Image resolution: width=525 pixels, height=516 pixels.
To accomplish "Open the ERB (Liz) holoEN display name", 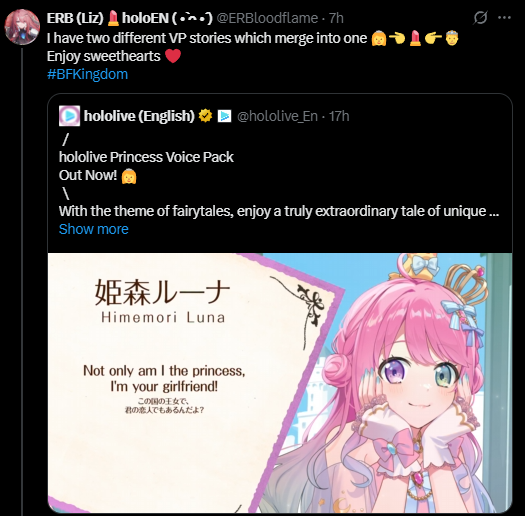I will coord(130,18).
